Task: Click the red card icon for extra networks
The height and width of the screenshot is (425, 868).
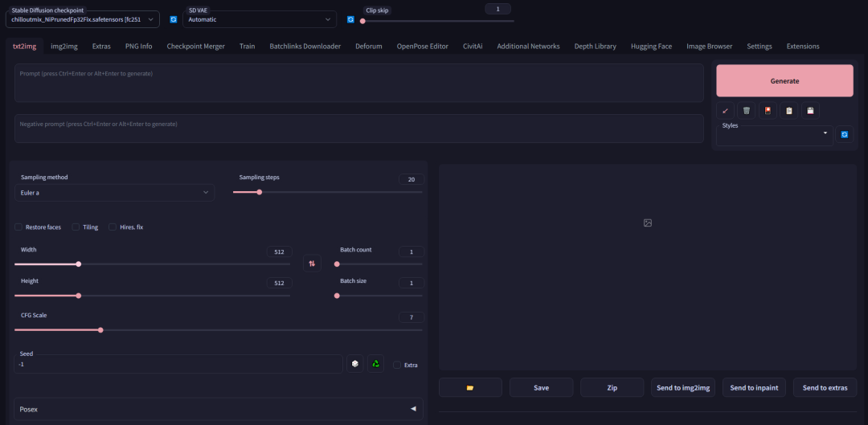Action: pos(768,110)
